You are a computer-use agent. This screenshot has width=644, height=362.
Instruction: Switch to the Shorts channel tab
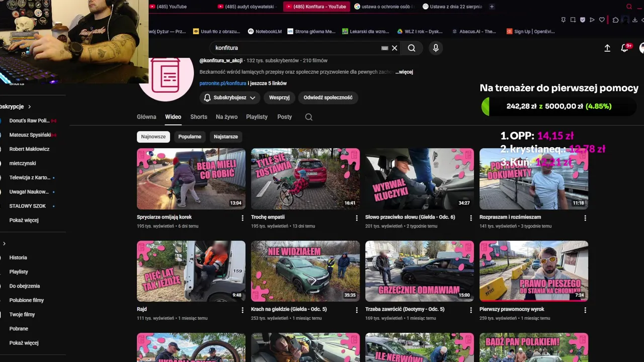199,117
